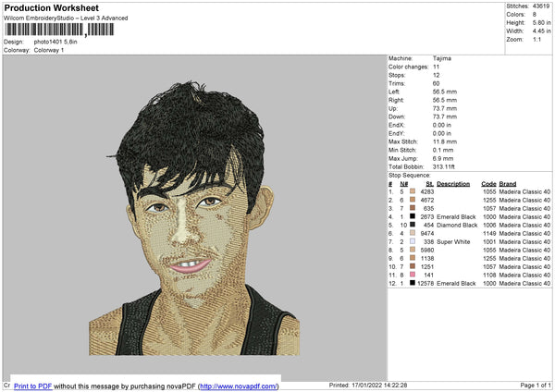Click the 'N#' column header
This screenshot has width=555, height=392.
404,184
